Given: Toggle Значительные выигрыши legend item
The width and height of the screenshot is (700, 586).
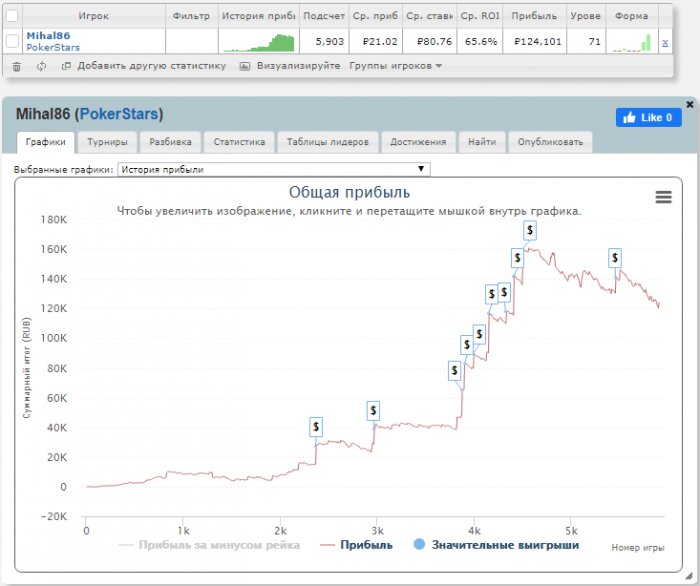Looking at the screenshot, I should click(496, 545).
